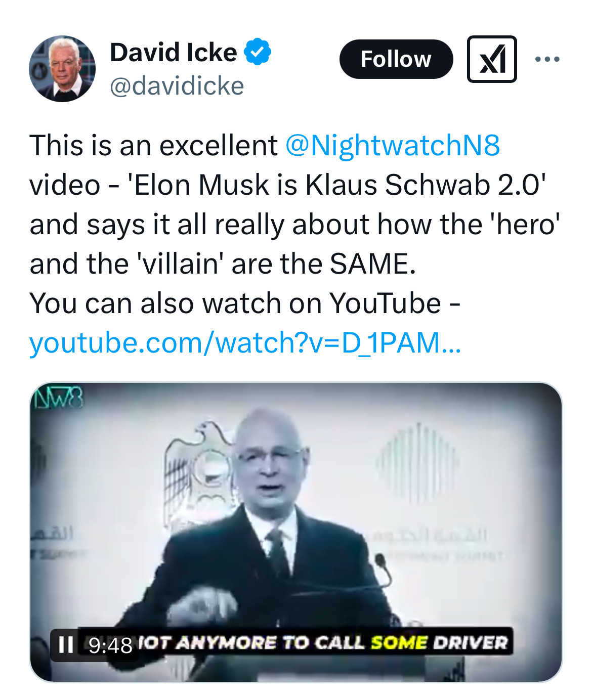Click the @davidicke handle
The image size is (592, 700).
(x=177, y=86)
